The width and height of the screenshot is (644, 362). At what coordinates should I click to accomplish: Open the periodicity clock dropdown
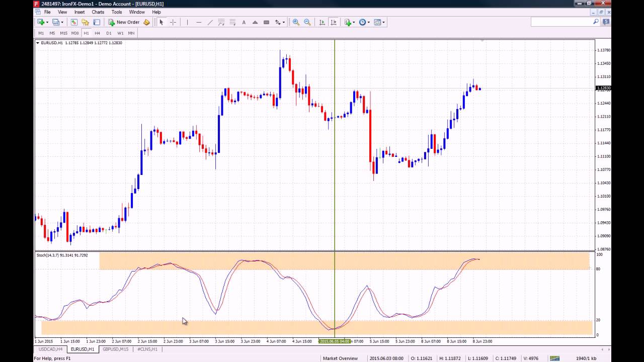(368, 22)
